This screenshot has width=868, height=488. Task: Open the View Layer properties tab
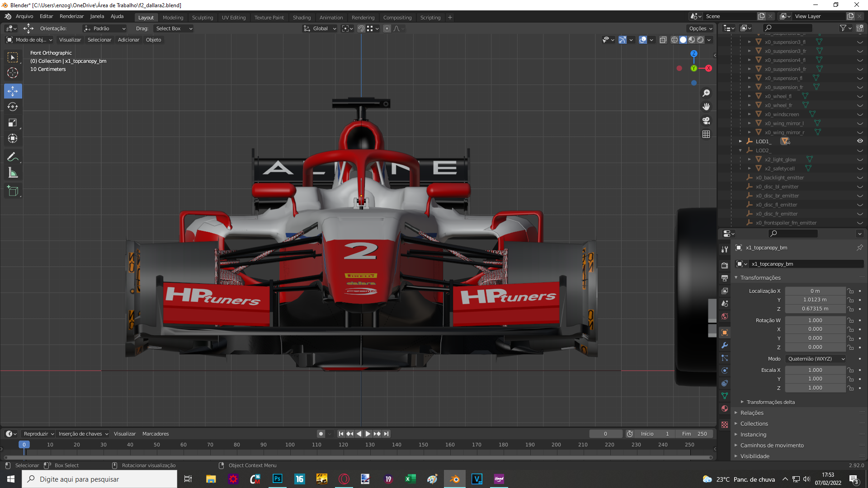coord(725,291)
